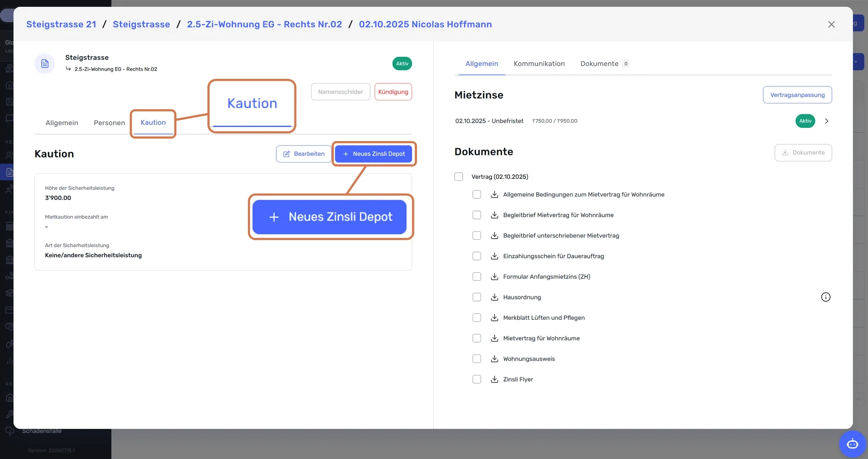Screen dimensions: 868x459
Task: Download Einzahlungsschein für Dauerauftrag icon
Action: click(494, 256)
